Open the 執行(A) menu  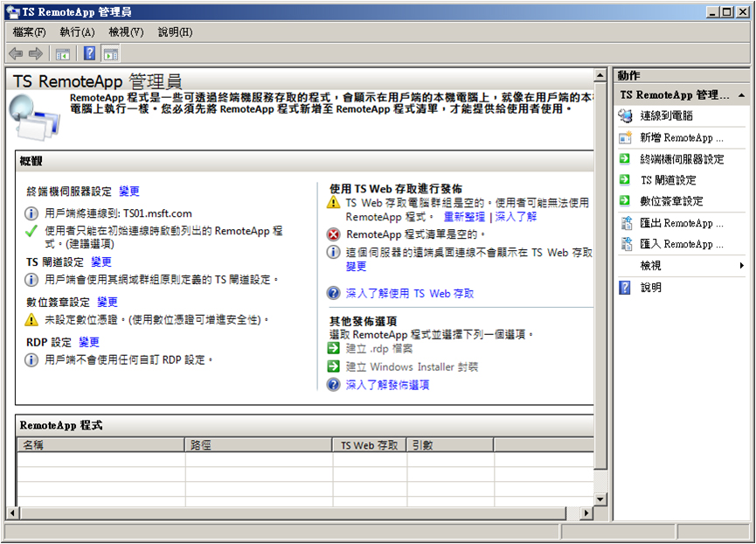(x=77, y=32)
